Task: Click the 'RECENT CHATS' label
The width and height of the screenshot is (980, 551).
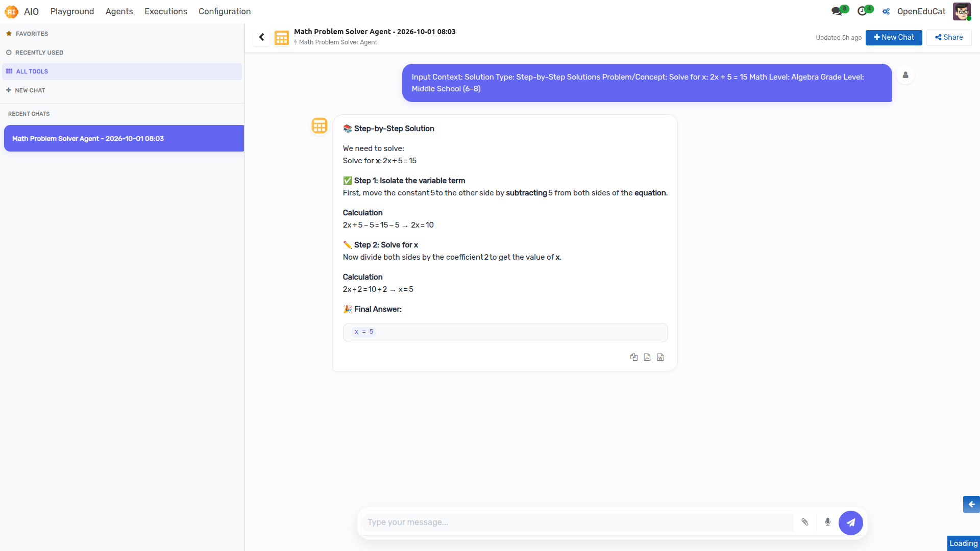Action: click(29, 114)
